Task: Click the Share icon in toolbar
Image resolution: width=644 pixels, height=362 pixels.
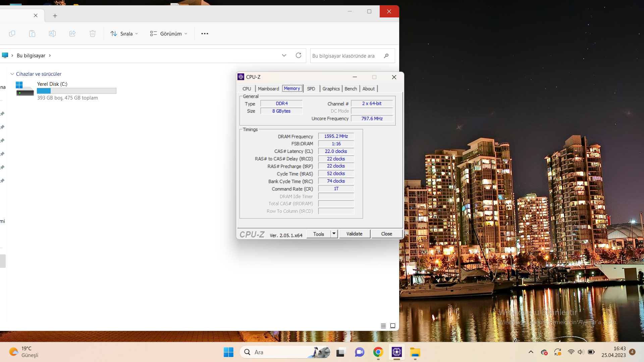Action: click(72, 34)
